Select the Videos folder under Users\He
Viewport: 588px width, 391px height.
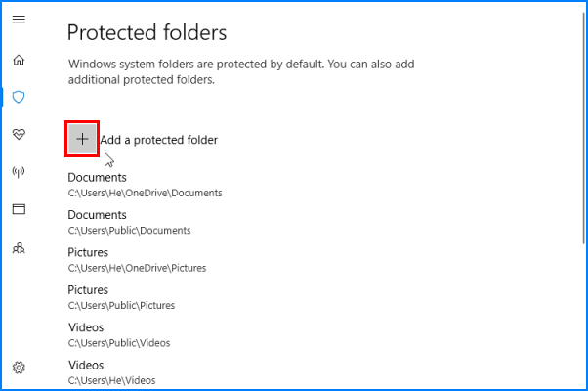(86, 366)
